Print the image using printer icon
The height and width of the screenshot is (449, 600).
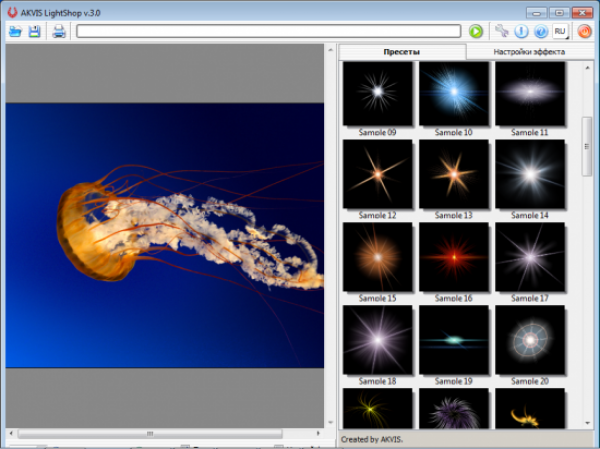pos(59,32)
